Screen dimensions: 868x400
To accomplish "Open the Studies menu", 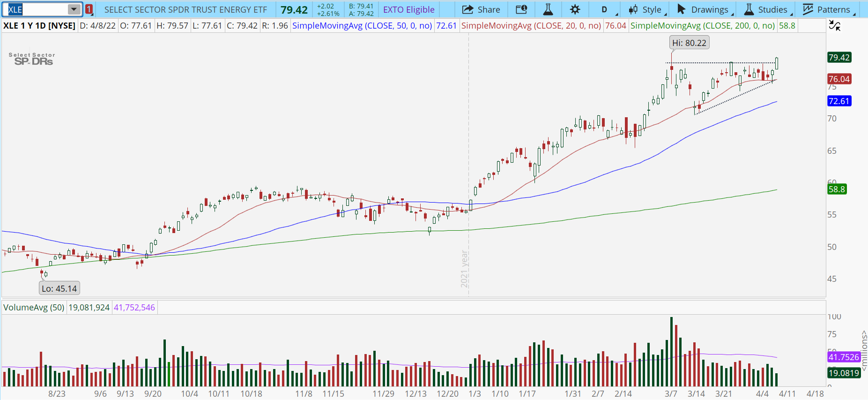I will point(768,9).
